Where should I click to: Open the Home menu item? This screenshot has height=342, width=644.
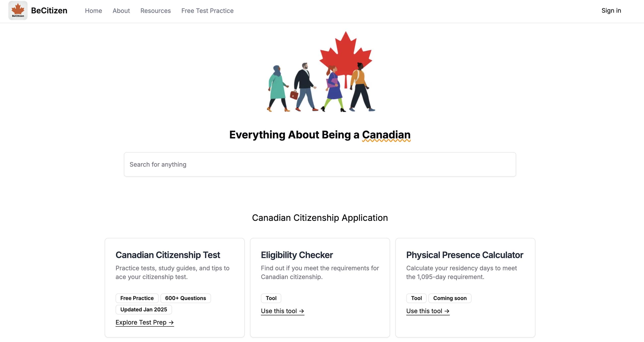pos(93,11)
